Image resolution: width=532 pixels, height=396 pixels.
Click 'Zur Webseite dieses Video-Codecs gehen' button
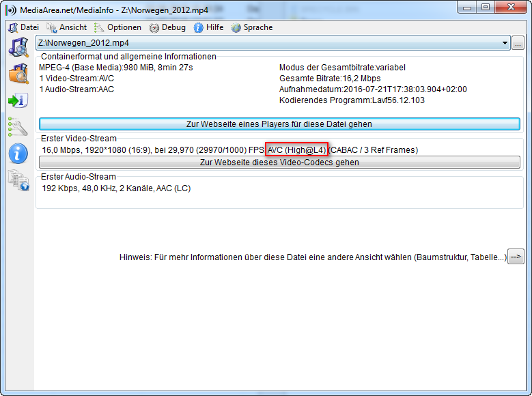pos(279,162)
